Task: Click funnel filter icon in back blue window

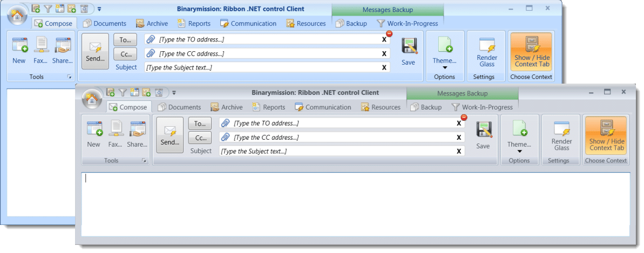Action: [x=48, y=8]
